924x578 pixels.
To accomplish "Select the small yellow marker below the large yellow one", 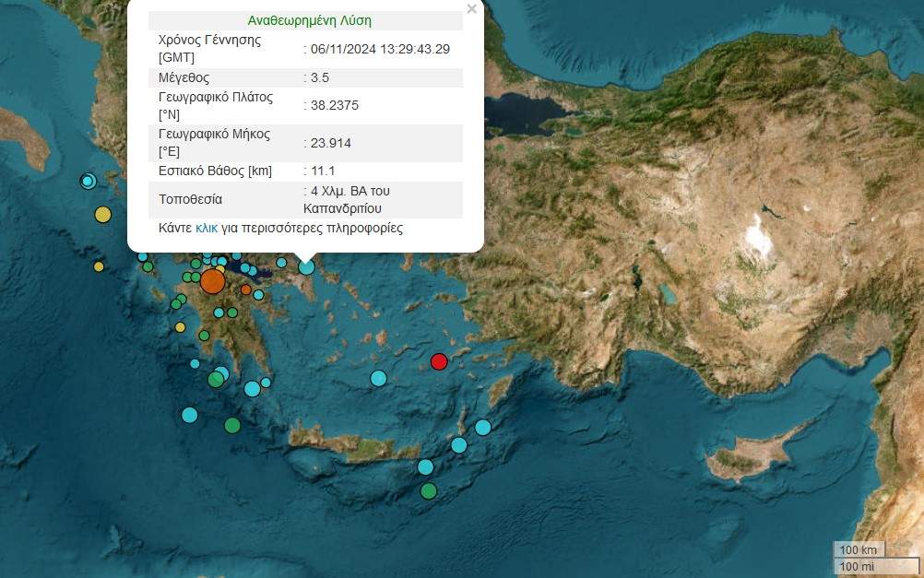I will 99,266.
